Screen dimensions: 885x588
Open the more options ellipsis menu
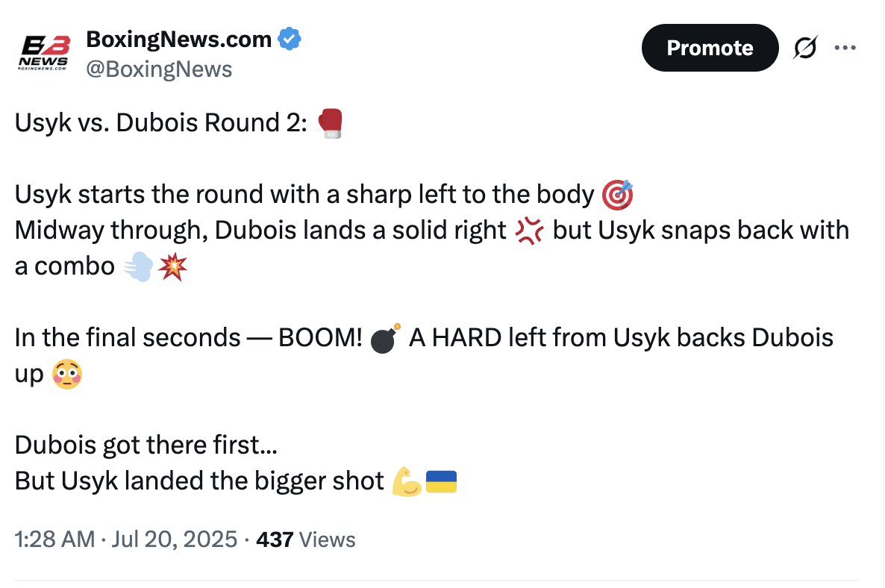pos(845,47)
